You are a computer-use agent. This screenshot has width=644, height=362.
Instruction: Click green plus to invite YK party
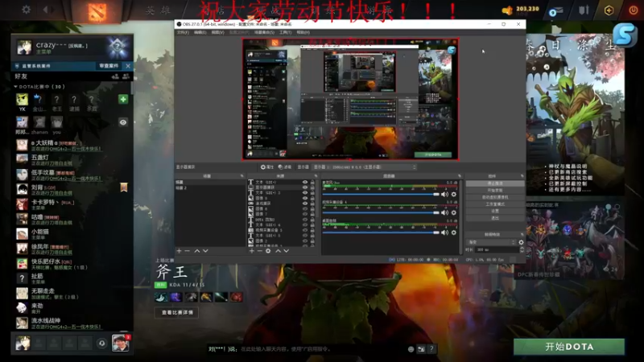point(123,99)
